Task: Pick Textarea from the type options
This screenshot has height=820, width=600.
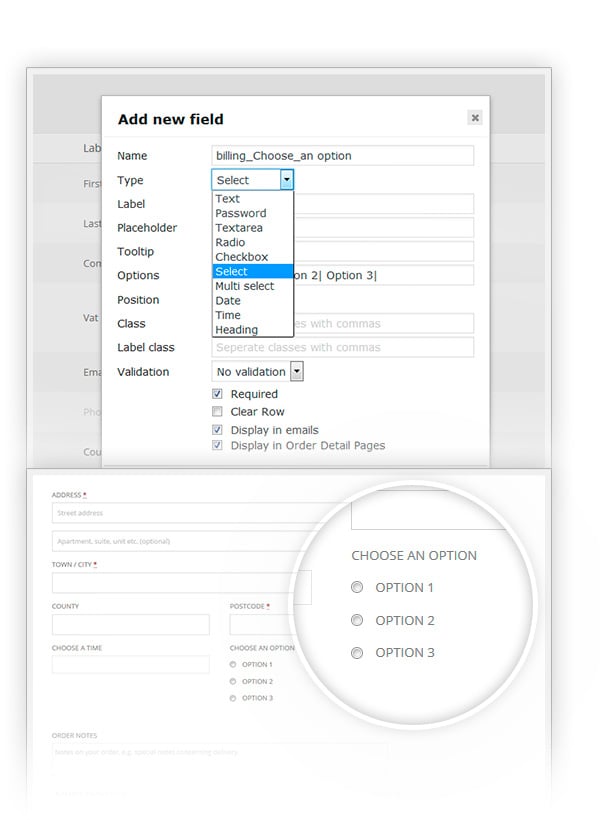Action: pyautogui.click(x=239, y=228)
